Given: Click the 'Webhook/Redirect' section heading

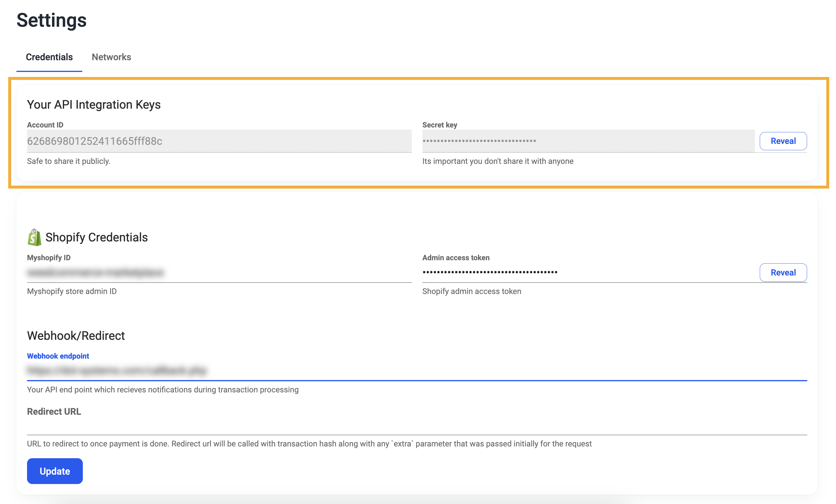Looking at the screenshot, I should pyautogui.click(x=76, y=336).
